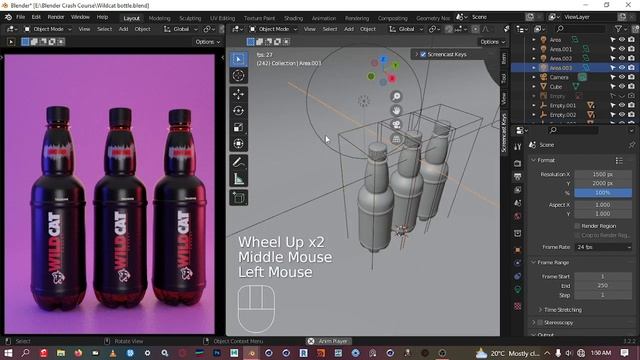Viewport: 640px width, 360px height.
Task: Open Windows taskbar search
Action: click(x=25, y=353)
